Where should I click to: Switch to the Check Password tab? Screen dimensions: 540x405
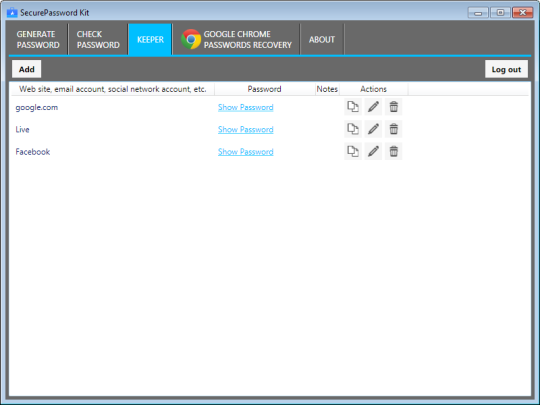[98, 39]
